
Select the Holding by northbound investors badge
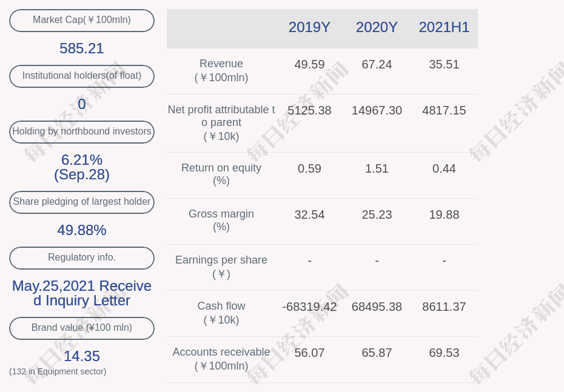click(81, 131)
